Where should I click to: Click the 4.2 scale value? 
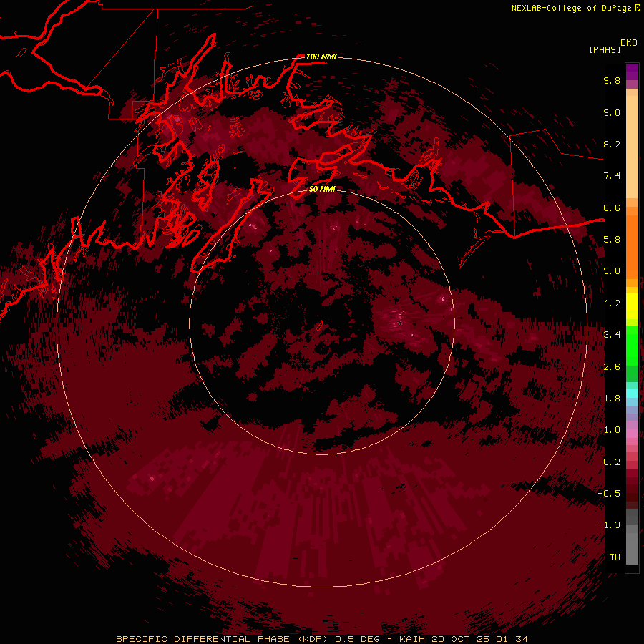(x=612, y=303)
